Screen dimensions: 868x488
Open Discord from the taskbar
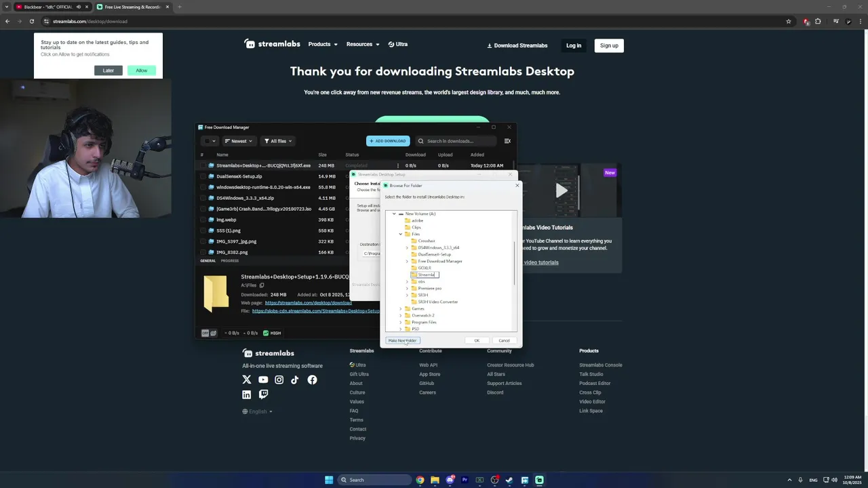click(450, 480)
